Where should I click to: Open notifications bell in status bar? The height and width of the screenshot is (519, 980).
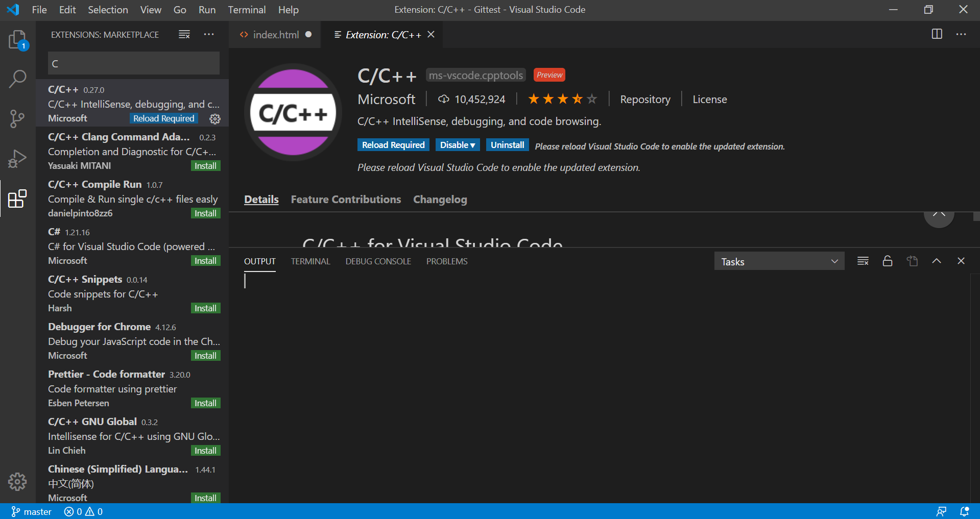(x=965, y=511)
